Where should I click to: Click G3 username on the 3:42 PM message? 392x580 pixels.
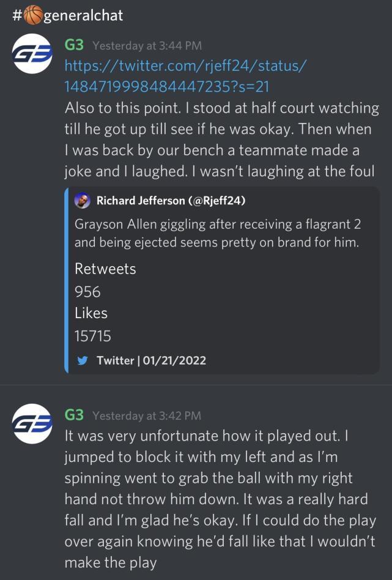(74, 415)
